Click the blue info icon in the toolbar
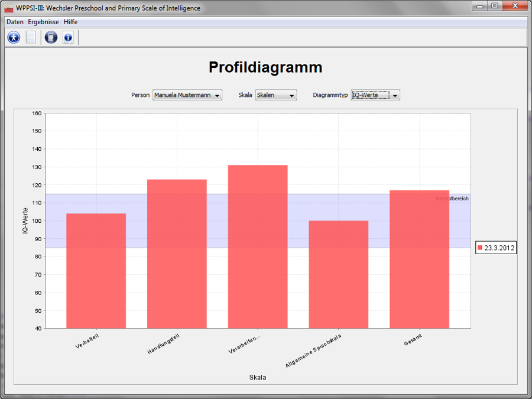The width and height of the screenshot is (532, 399). click(68, 37)
